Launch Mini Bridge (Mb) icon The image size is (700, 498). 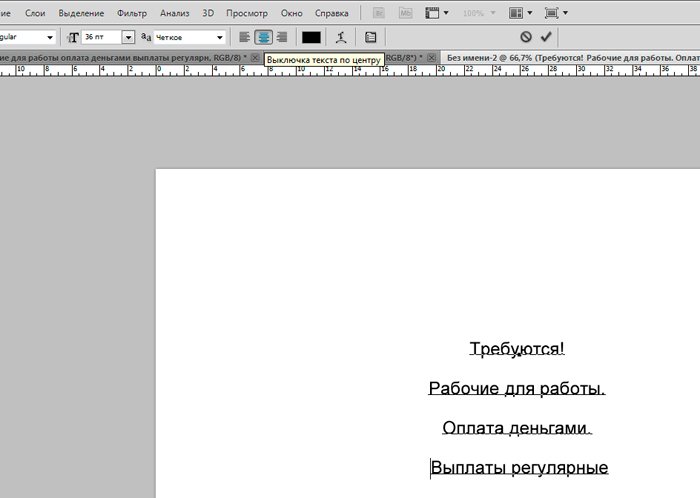[406, 13]
